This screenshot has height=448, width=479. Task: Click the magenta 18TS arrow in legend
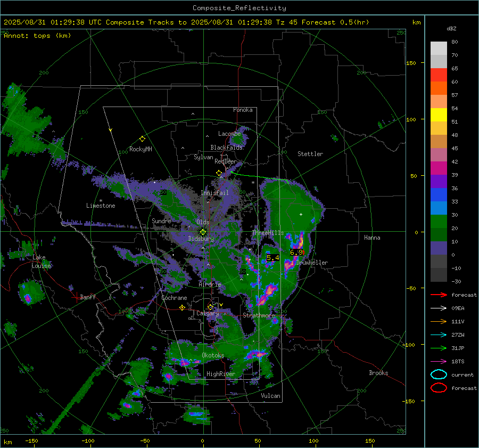[439, 362]
